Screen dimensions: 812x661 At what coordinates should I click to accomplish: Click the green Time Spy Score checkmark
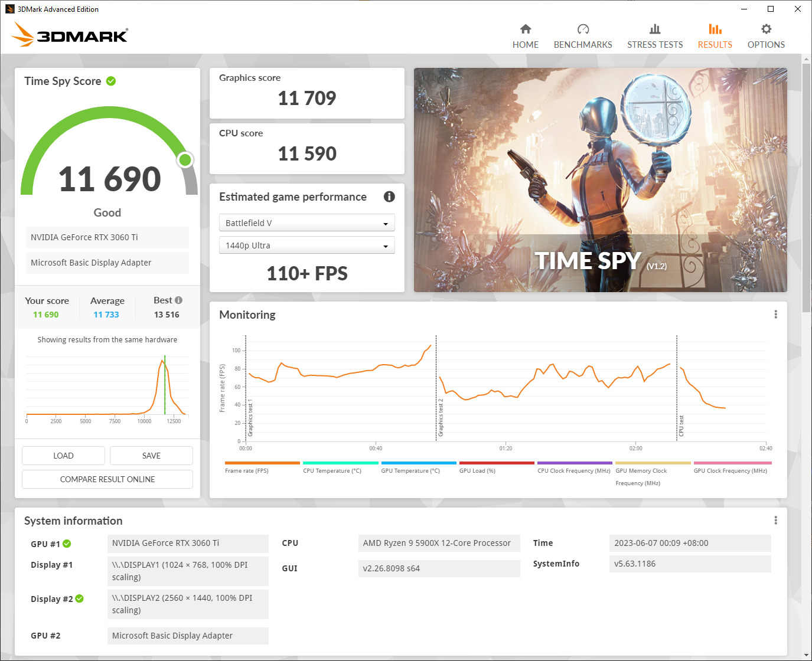click(x=111, y=81)
